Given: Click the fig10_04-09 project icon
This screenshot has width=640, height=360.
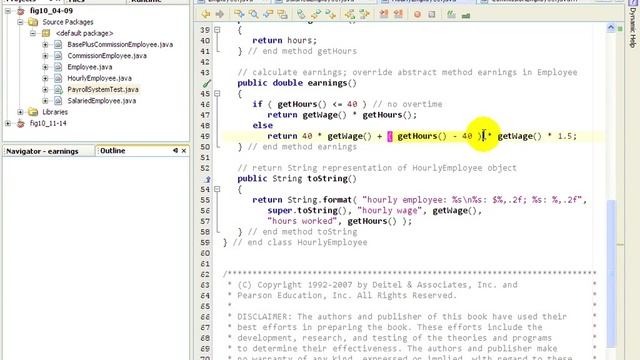Looking at the screenshot, I should (x=21, y=11).
